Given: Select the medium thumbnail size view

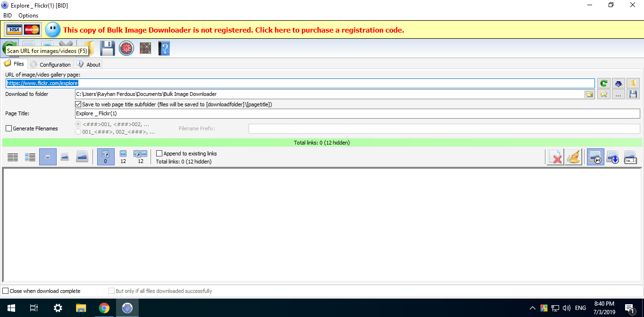Looking at the screenshot, I should click(x=65, y=157).
